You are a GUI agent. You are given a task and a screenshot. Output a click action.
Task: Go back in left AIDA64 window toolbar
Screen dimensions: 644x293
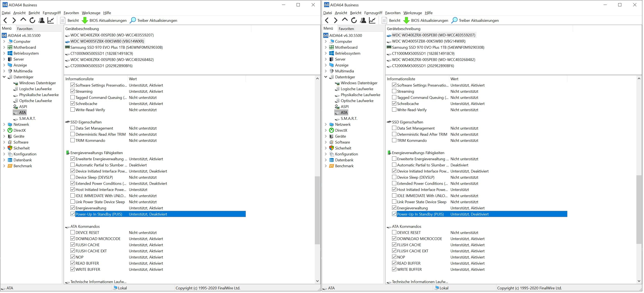tap(6, 21)
